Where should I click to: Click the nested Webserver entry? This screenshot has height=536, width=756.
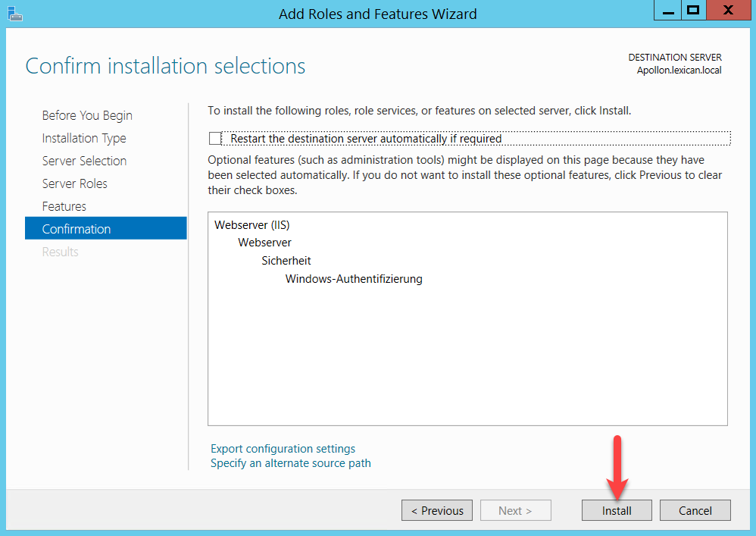264,243
